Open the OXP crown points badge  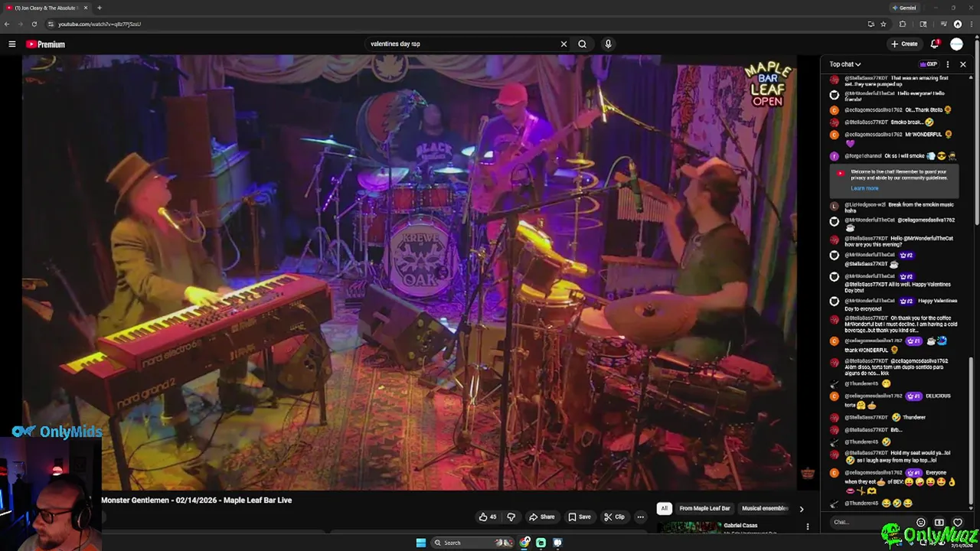point(927,64)
